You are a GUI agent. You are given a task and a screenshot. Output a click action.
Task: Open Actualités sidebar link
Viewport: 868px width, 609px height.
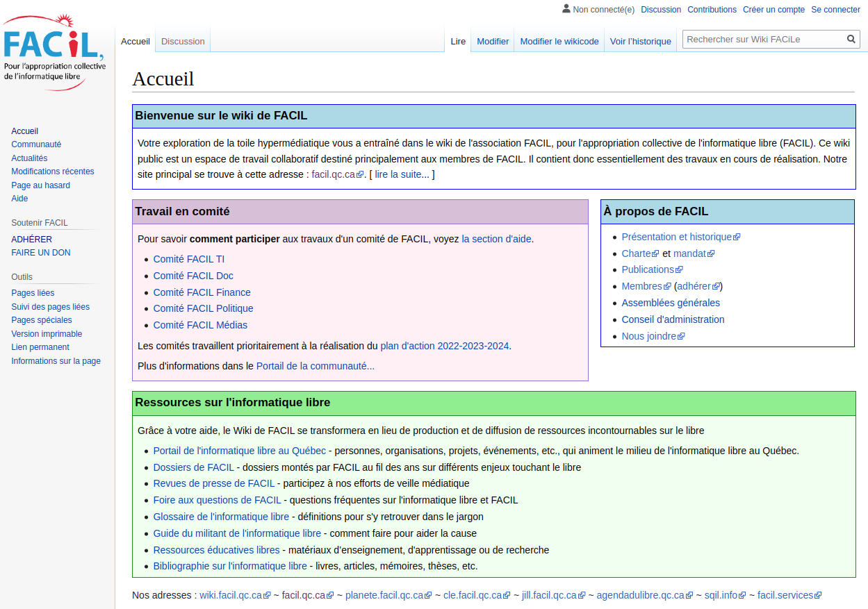(29, 158)
